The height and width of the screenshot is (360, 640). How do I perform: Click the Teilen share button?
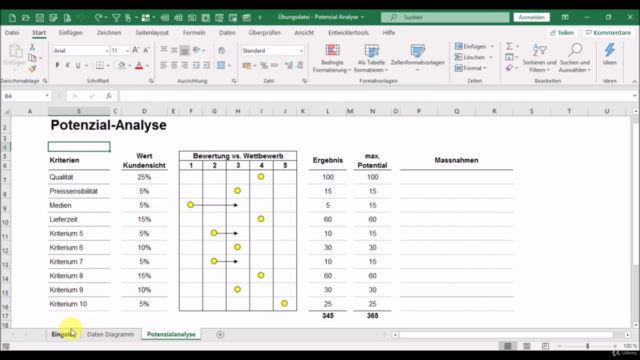(562, 33)
